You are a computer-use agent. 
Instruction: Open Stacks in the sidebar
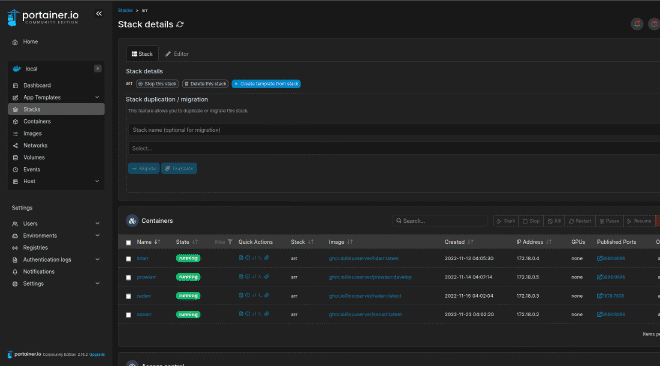point(56,109)
